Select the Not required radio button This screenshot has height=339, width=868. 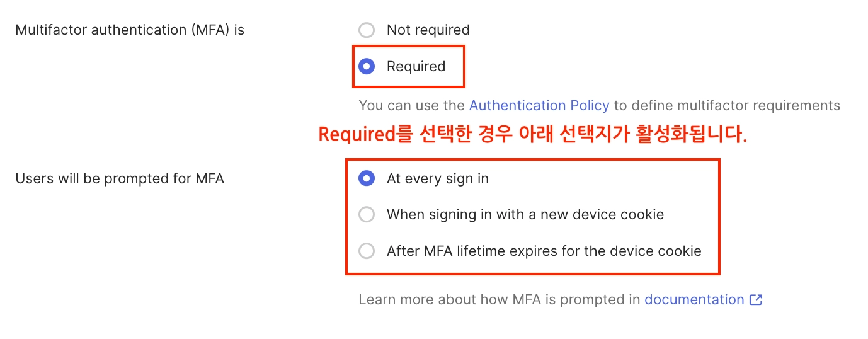point(367,30)
